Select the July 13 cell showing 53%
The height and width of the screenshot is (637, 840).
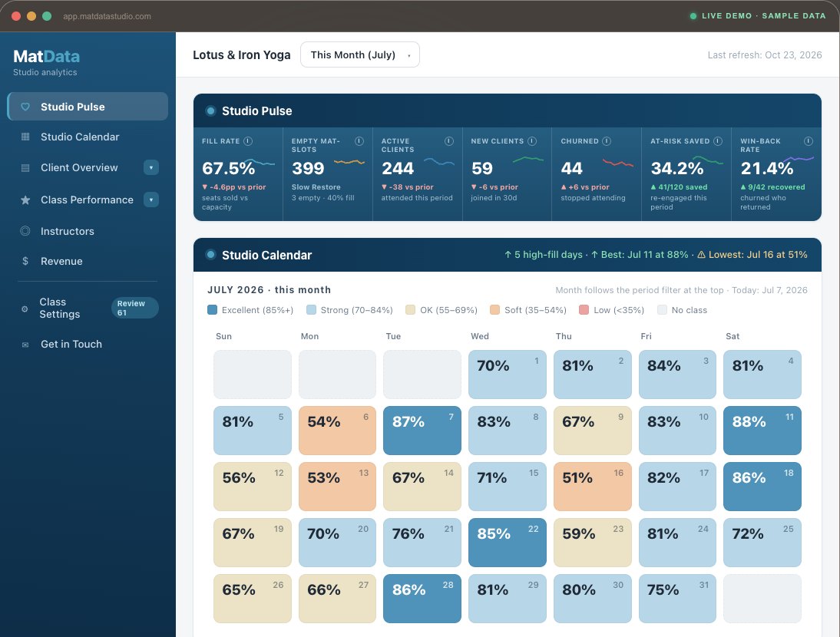pos(338,487)
